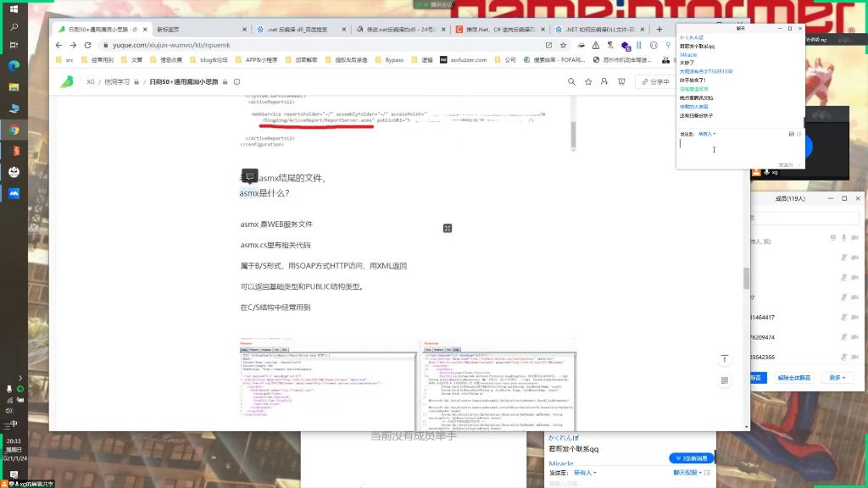868x488 pixels.
Task: Click the taskbar search icon
Action: [x=14, y=26]
